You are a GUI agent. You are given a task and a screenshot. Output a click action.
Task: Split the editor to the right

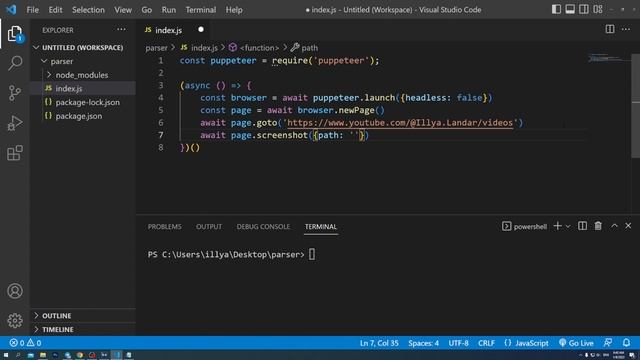610,29
